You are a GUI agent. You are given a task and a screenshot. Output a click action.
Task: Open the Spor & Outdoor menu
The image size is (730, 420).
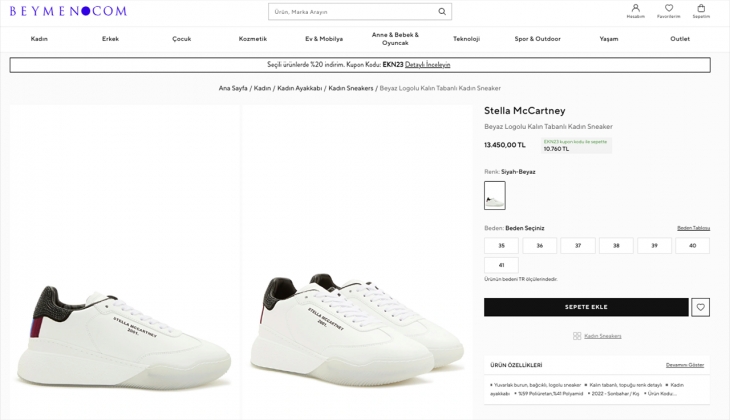tap(537, 39)
